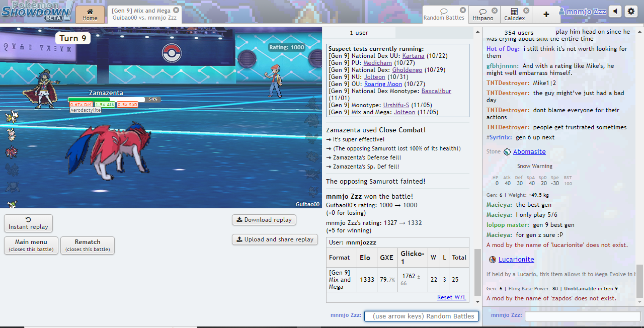644x328 pixels.
Task: Click the yellow bottom team Pokémon icon on left
Action: [12, 204]
